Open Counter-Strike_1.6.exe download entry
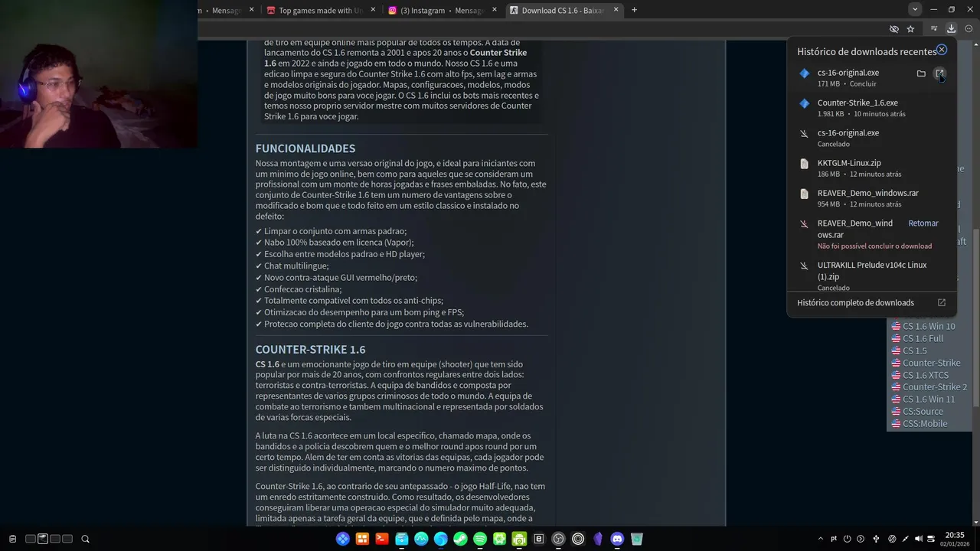Screen dimensions: 980x551 click(873, 108)
